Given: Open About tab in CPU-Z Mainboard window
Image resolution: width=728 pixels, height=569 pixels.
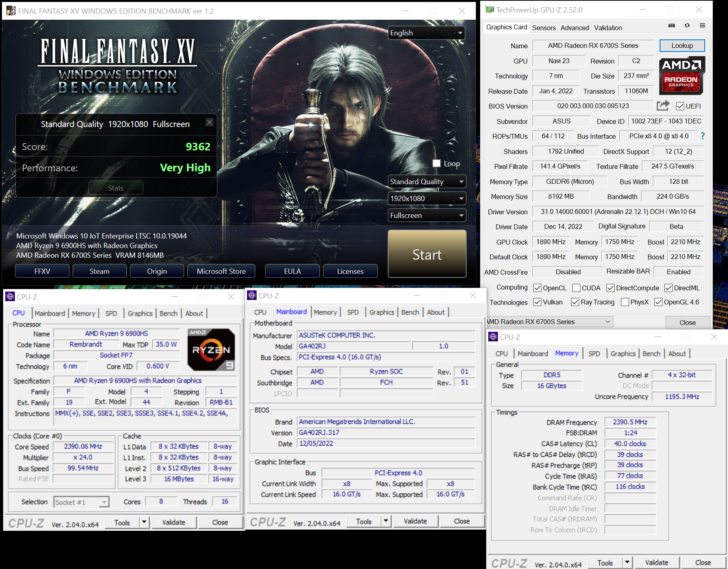Looking at the screenshot, I should pyautogui.click(x=436, y=312).
